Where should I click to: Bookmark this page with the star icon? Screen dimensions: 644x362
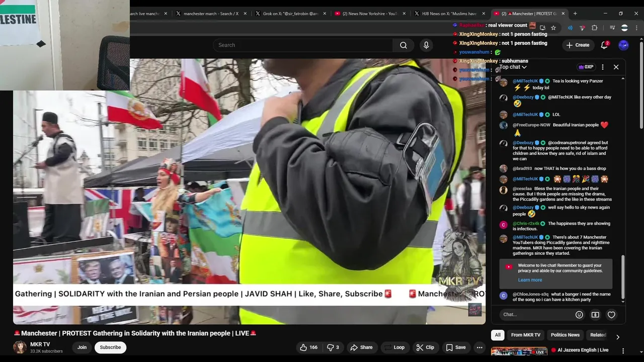tap(553, 28)
